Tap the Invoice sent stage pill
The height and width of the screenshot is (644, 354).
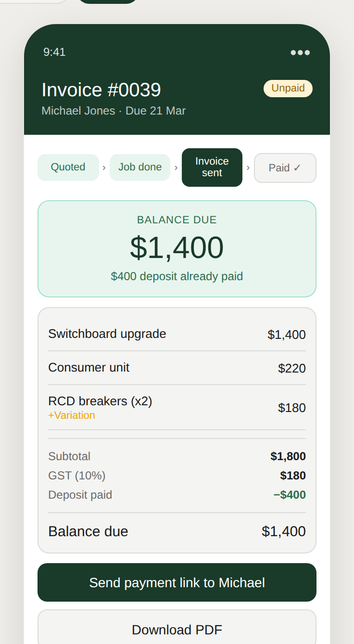pos(212,167)
